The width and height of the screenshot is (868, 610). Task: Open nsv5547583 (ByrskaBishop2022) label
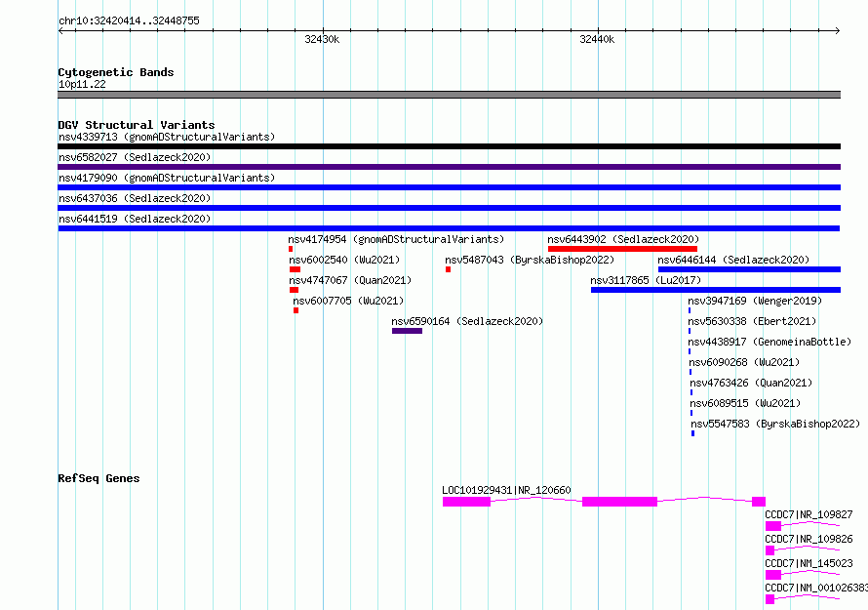(x=775, y=424)
